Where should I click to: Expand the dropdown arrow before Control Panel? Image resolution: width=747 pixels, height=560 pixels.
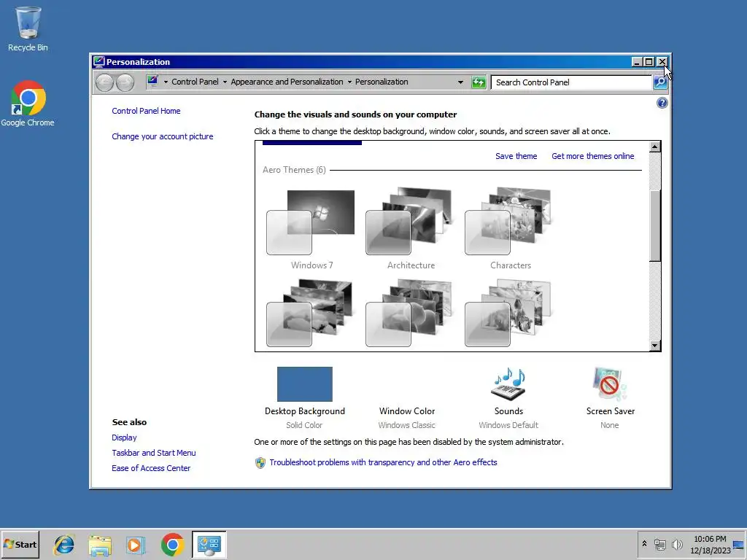(166, 82)
